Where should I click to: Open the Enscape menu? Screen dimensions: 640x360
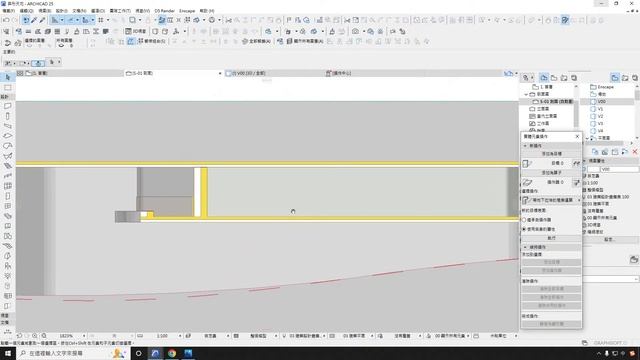tap(187, 11)
